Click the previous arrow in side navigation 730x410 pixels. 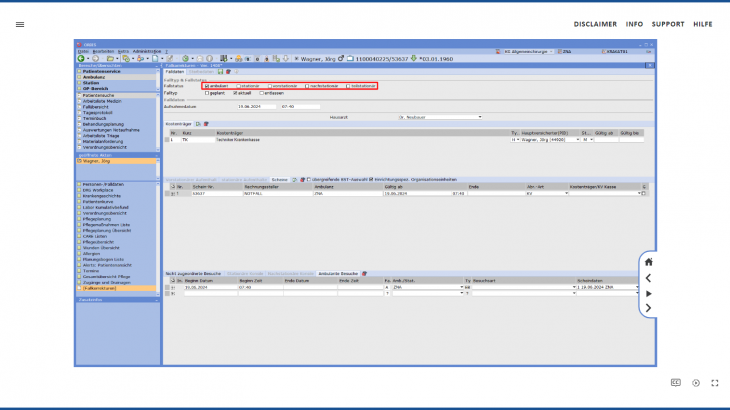point(648,278)
